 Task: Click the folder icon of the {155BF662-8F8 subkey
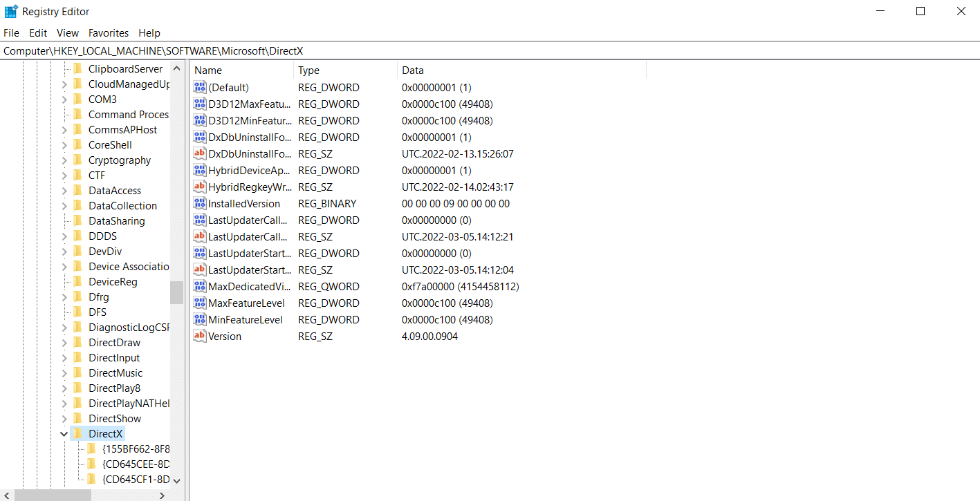pyautogui.click(x=91, y=449)
